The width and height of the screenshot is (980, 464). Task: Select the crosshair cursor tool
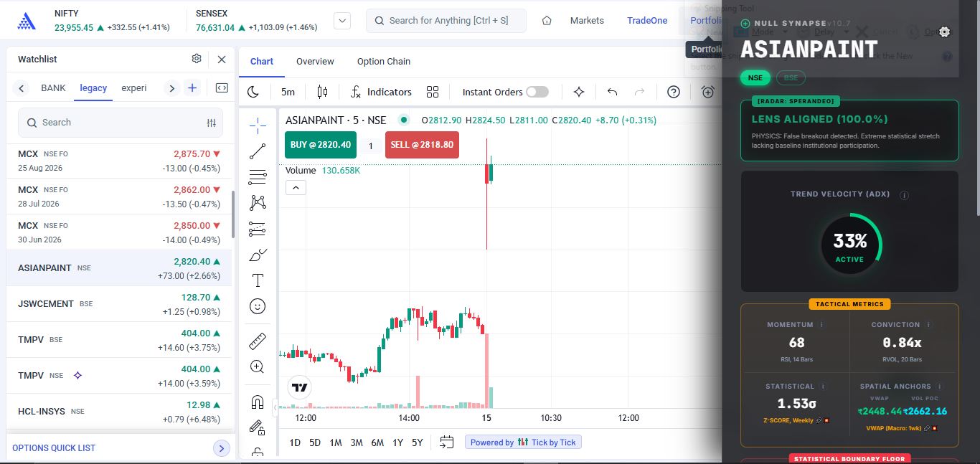click(x=258, y=126)
